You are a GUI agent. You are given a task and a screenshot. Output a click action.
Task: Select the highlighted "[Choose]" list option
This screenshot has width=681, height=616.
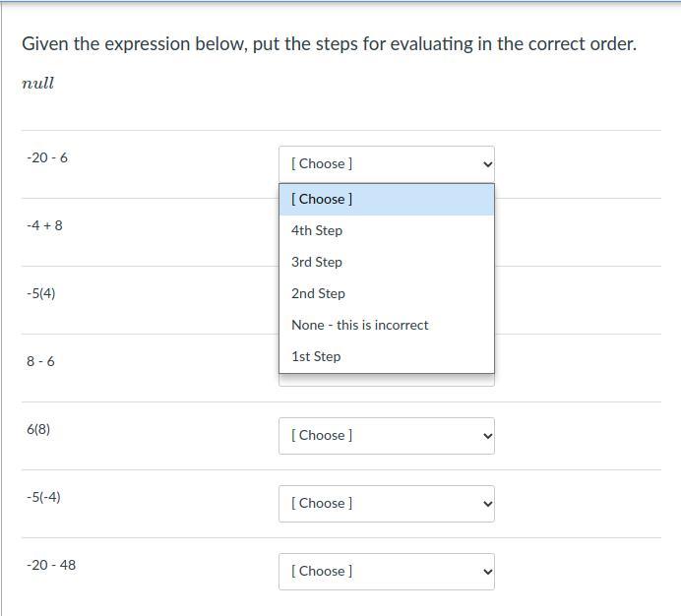[322, 199]
